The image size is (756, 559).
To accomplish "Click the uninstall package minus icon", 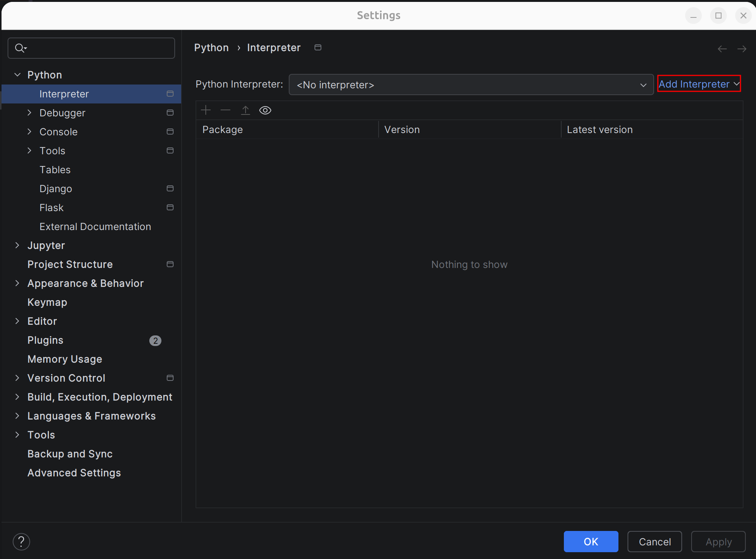I will tap(225, 110).
